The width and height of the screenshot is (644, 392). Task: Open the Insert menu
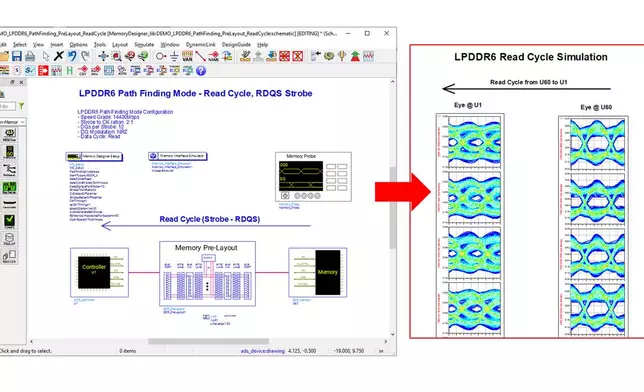[x=57, y=44]
